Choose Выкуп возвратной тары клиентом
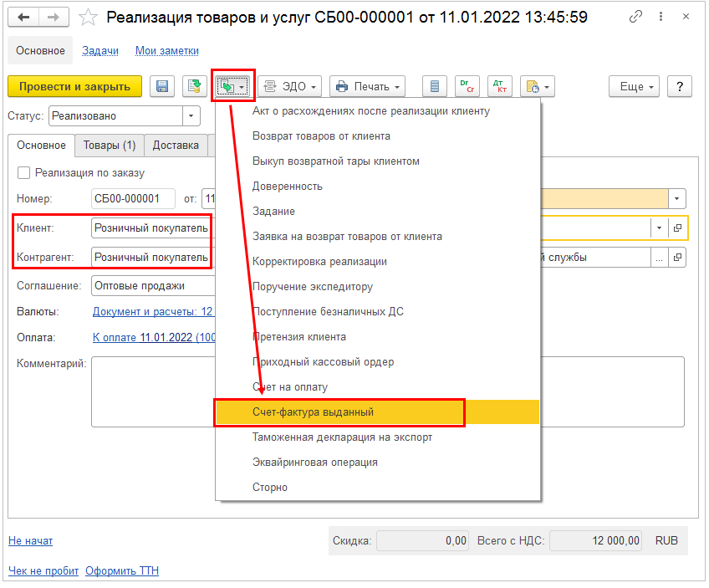Screen dimensions: 709x588 click(x=378, y=161)
